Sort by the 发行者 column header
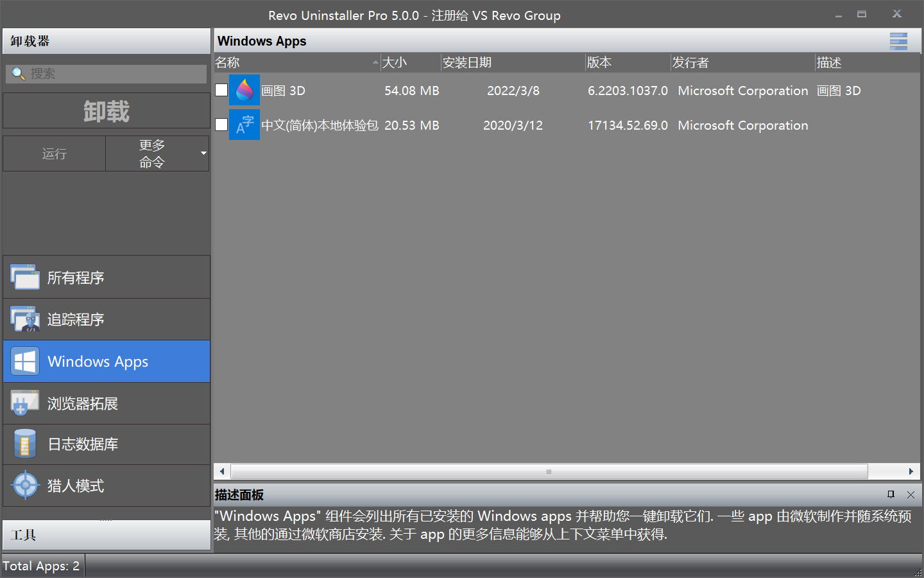Viewport: 924px width, 578px height. (x=743, y=62)
